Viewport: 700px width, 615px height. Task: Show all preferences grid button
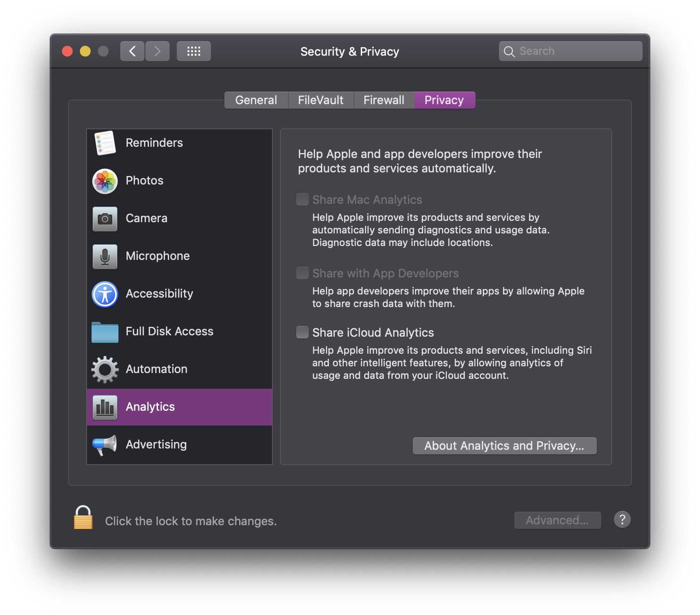click(193, 51)
